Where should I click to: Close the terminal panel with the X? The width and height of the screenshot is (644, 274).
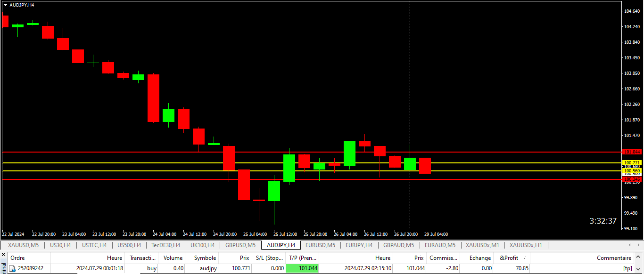click(3, 255)
